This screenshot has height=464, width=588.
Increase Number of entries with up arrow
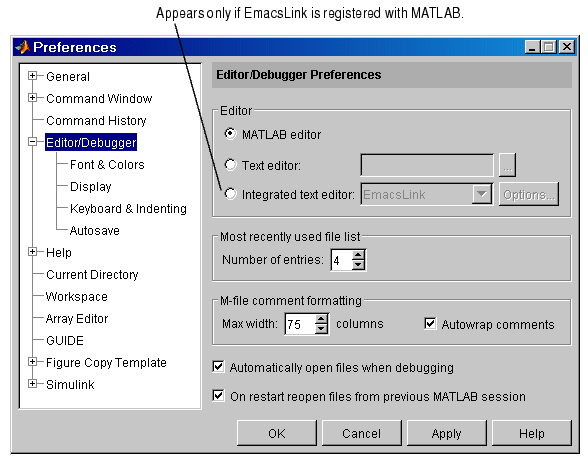tap(358, 255)
